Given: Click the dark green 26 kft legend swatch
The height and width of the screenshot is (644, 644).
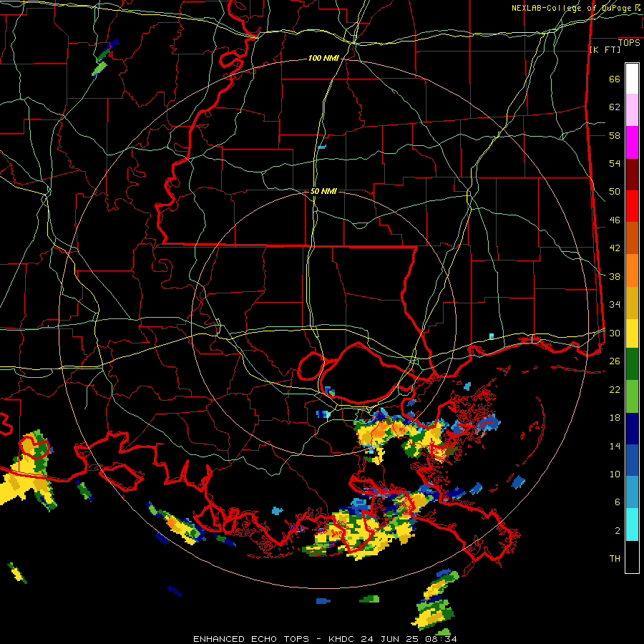Looking at the screenshot, I should click(632, 364).
